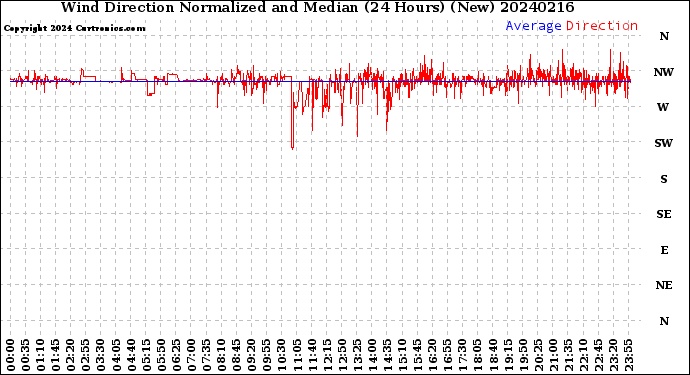Click the 07:00 time label
690x375 pixels.
pyautogui.click(x=192, y=355)
